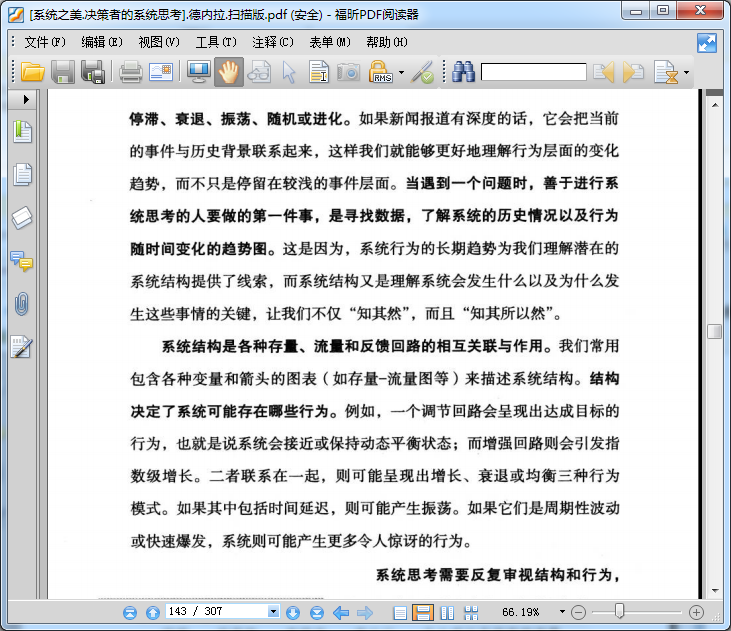Go back to previous view
This screenshot has width=731, height=631.
[341, 612]
